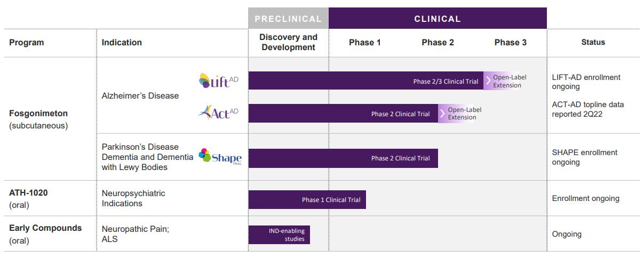Click the LIFT-AD trial logo

pos(218,80)
